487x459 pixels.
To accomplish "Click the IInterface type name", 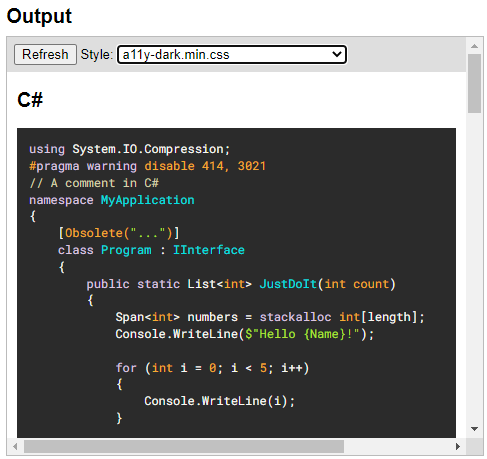I will coord(209,250).
